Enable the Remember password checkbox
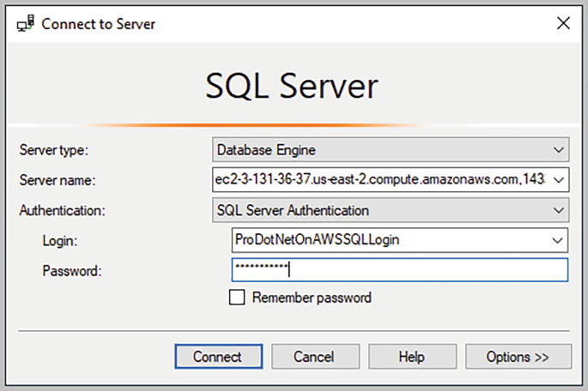Screen dimensions: 588x391 coord(237,298)
